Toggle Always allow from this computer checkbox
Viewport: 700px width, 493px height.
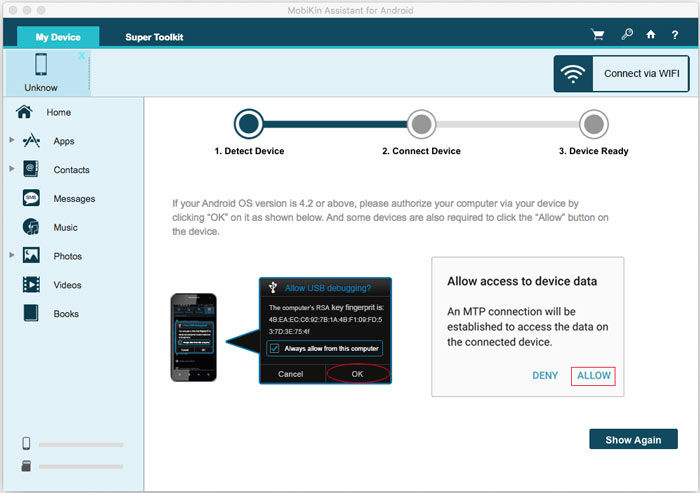click(275, 348)
